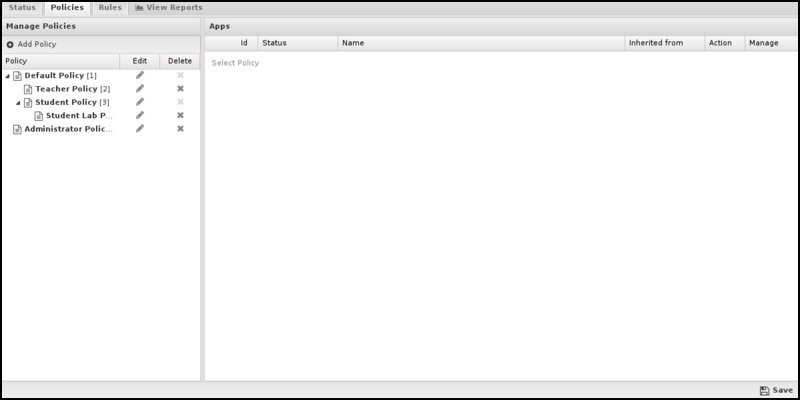Click pencil icon for Administrator Policy
Image resolution: width=800 pixels, height=400 pixels.
[x=140, y=128]
